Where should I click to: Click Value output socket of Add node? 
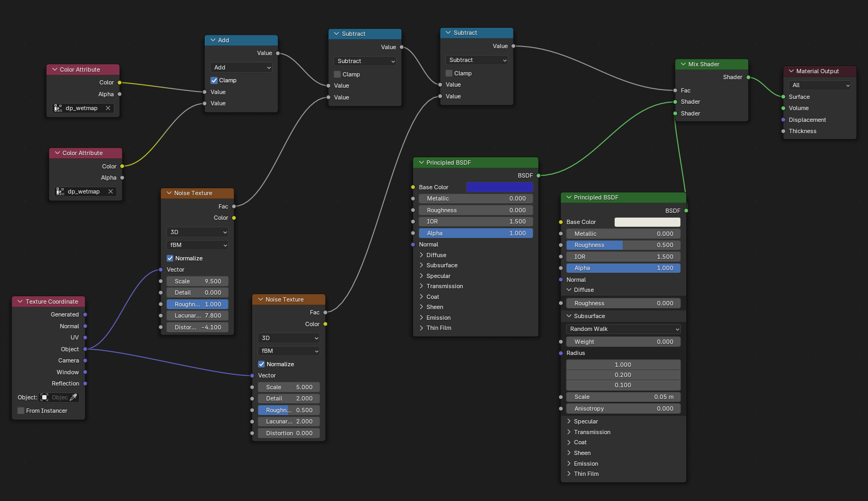point(277,53)
